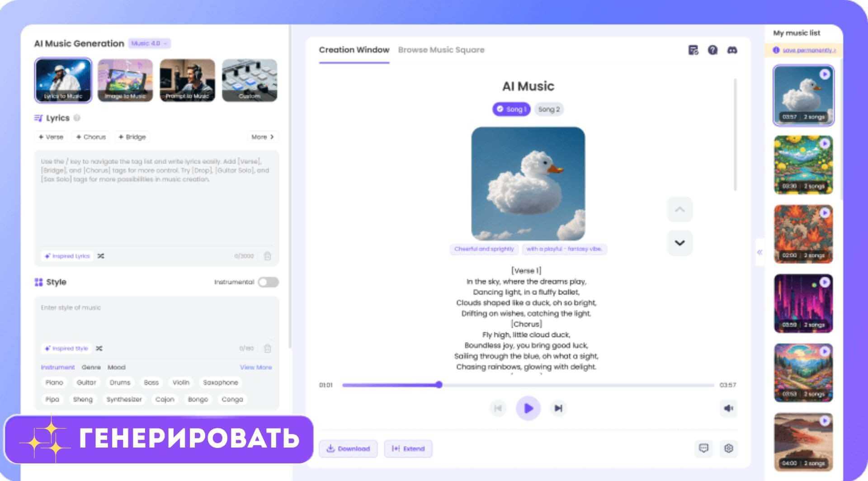Open the Discord icon link
The image size is (868, 481).
732,50
